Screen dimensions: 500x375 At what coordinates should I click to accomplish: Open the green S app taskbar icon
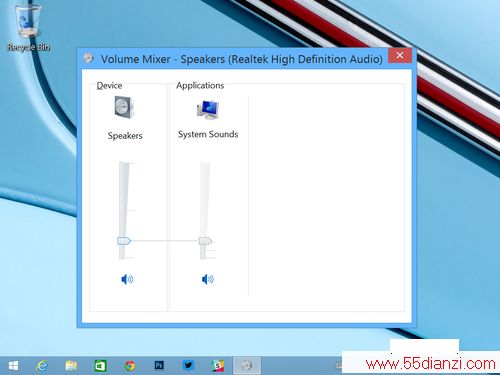tap(218, 366)
